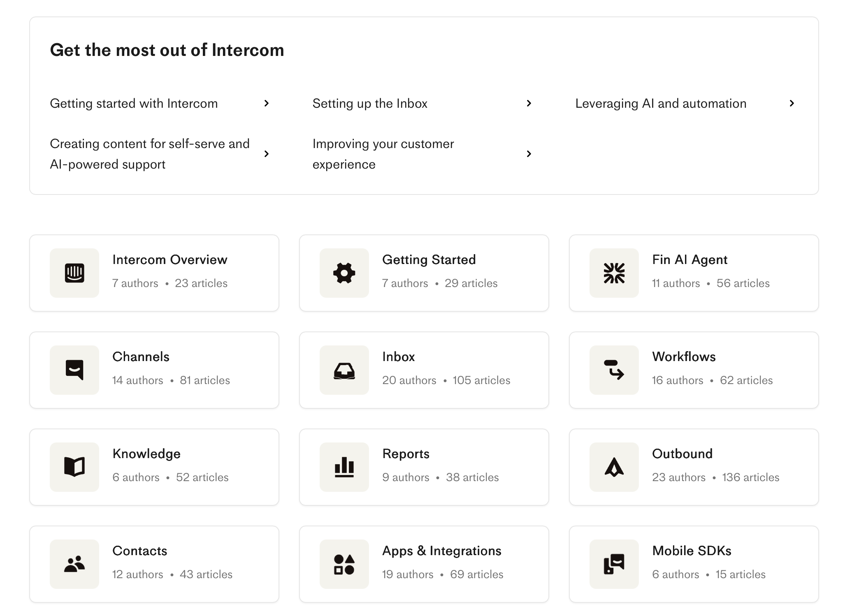Click the Getting Started gear icon
Image resolution: width=845 pixels, height=616 pixels.
(x=344, y=273)
